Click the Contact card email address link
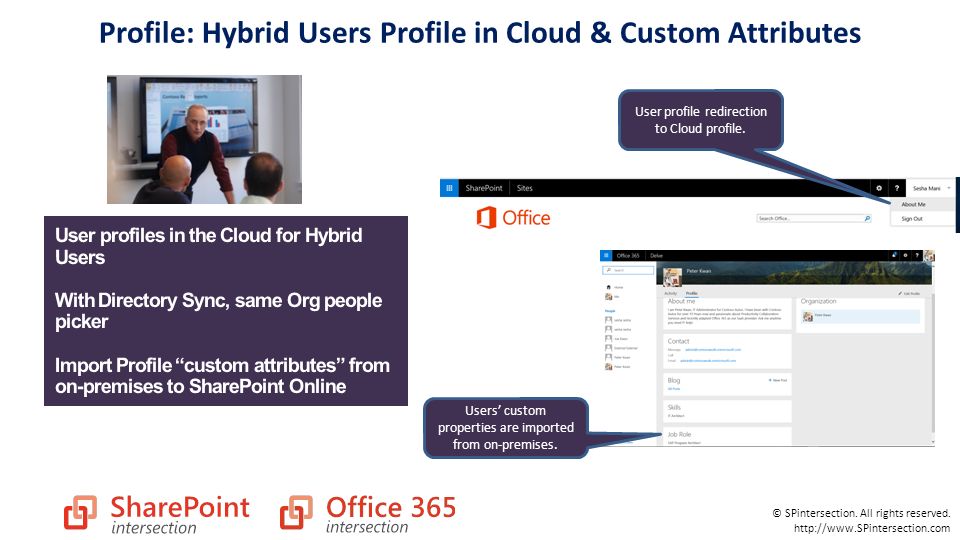The height and width of the screenshot is (540, 960). coord(708,361)
